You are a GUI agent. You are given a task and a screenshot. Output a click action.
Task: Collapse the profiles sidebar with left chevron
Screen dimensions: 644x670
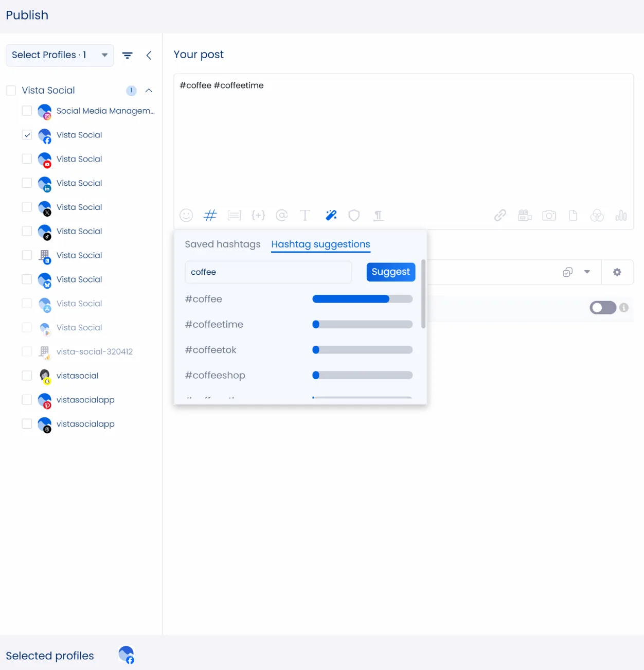[x=149, y=55]
